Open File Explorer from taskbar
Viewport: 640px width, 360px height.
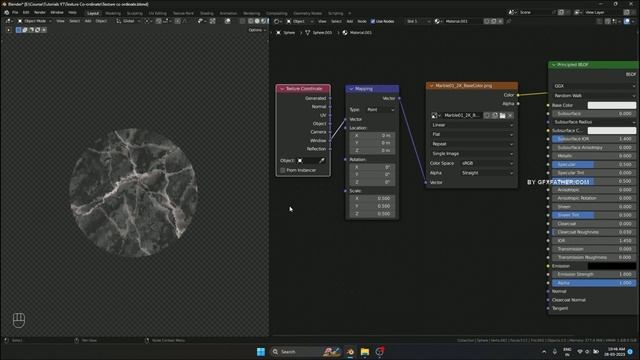tap(365, 351)
